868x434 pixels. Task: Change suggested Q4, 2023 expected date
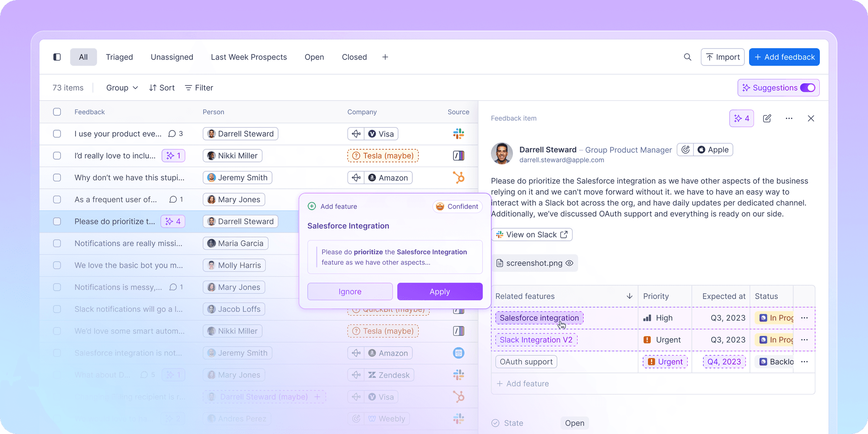724,362
